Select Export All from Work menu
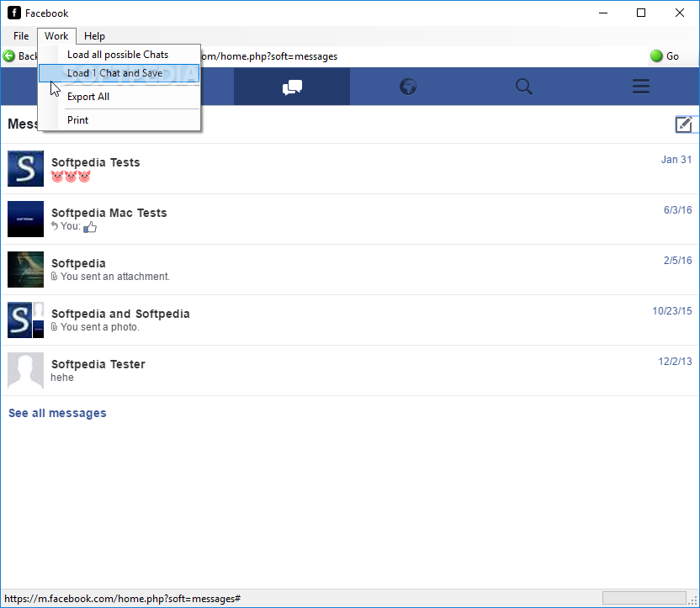Screen dimensions: 700x608 119,97
